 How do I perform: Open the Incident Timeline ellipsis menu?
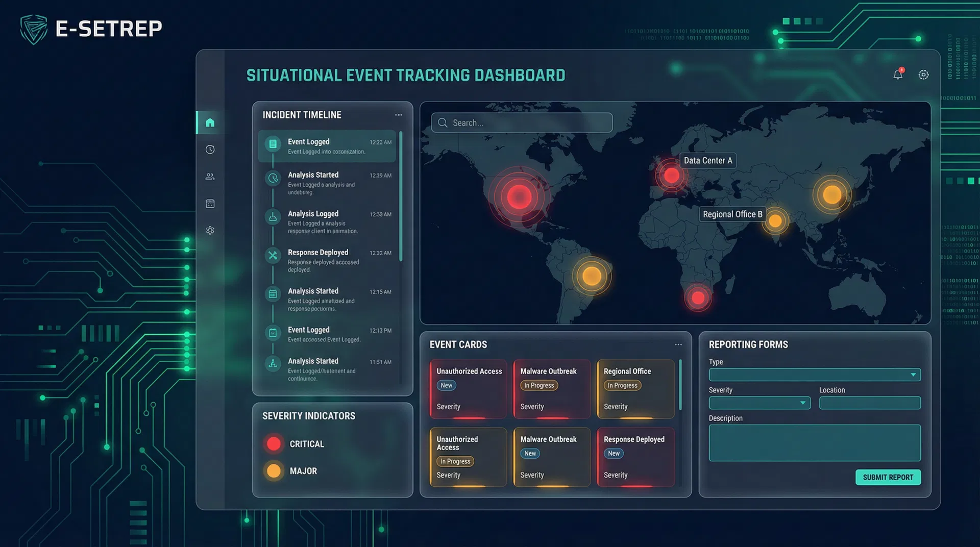pos(399,115)
